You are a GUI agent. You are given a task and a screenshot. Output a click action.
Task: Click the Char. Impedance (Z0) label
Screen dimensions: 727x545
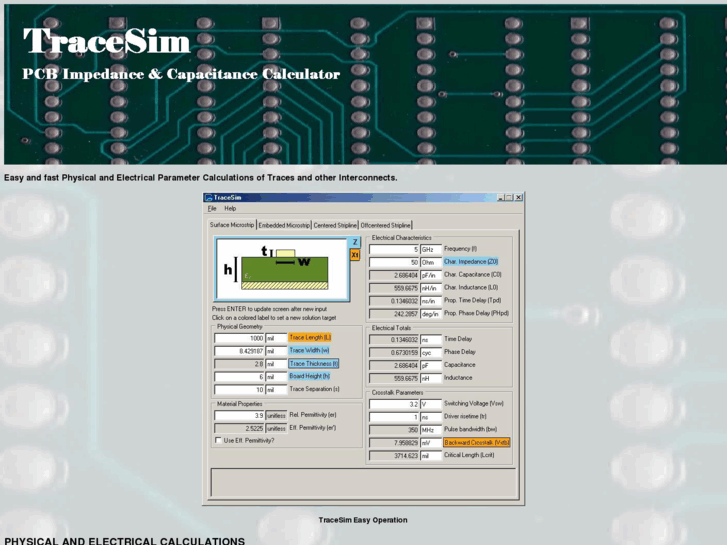(471, 262)
